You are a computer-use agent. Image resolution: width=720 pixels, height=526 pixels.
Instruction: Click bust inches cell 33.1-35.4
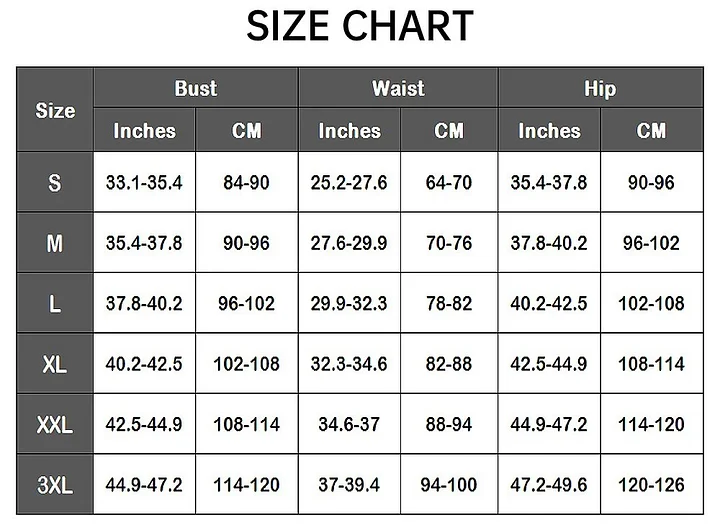point(144,183)
